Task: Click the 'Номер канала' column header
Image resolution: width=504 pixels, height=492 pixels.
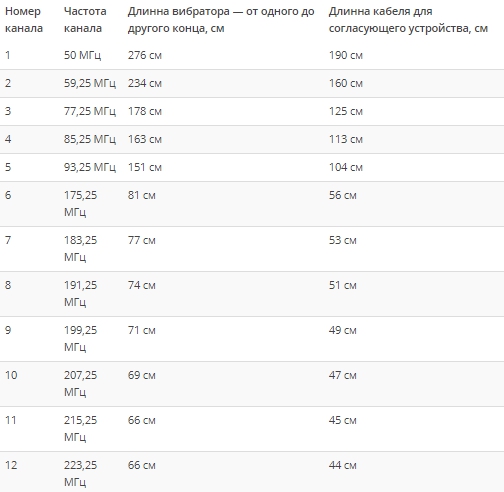Action: [24, 20]
